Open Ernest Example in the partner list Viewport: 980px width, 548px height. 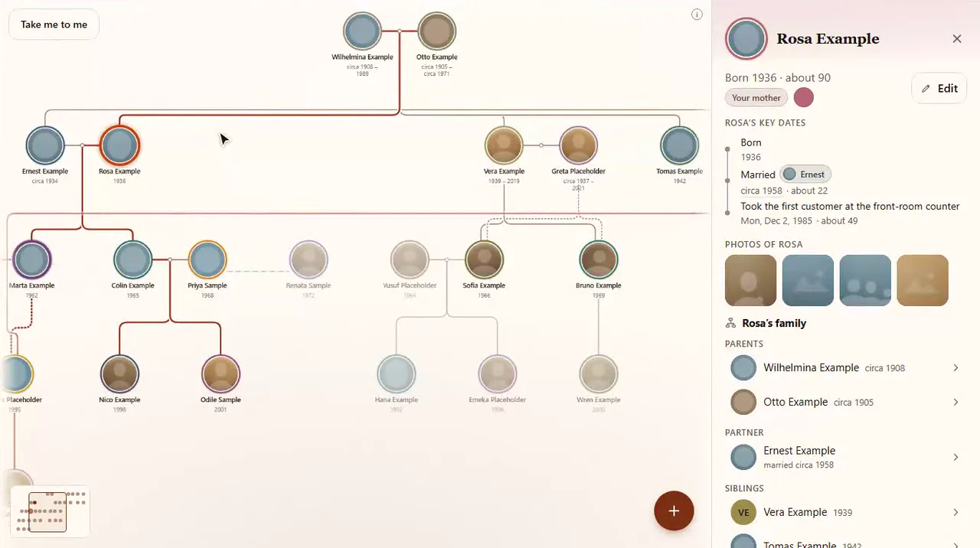coord(845,458)
